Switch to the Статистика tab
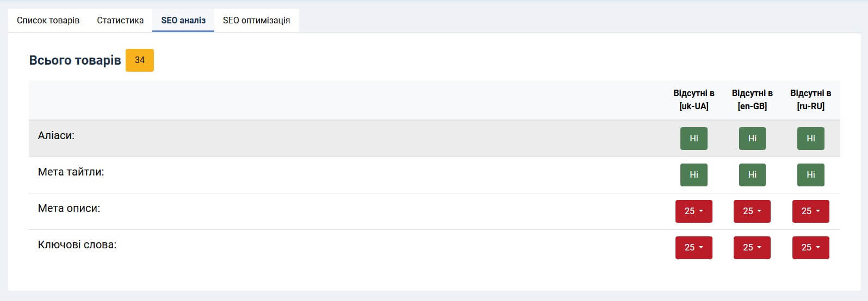This screenshot has width=868, height=301. (x=120, y=20)
